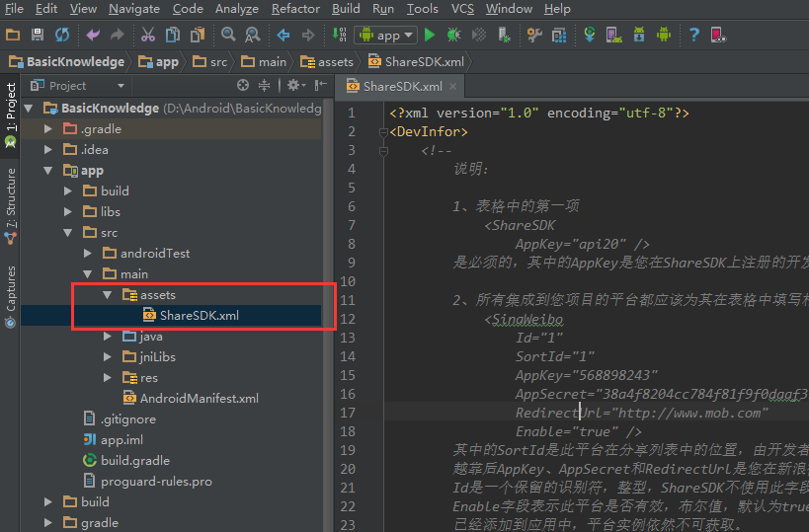Open the Project view selector dropdown

point(77,86)
